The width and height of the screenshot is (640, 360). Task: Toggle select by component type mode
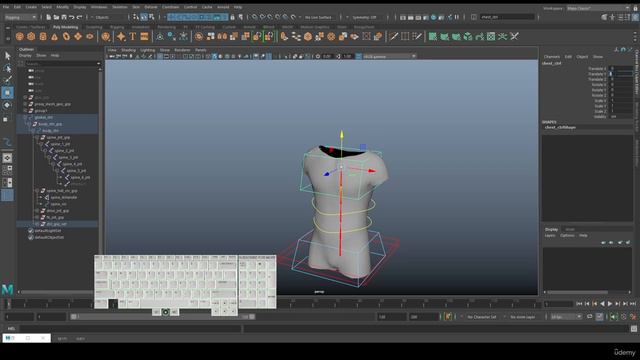151,17
